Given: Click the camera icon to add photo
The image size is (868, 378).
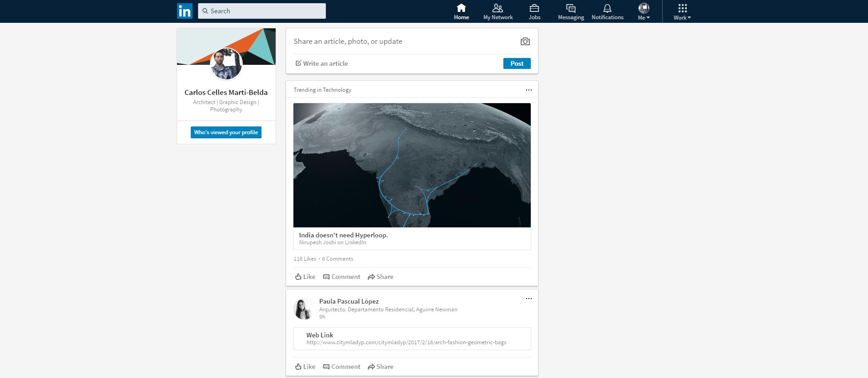Looking at the screenshot, I should (525, 42).
